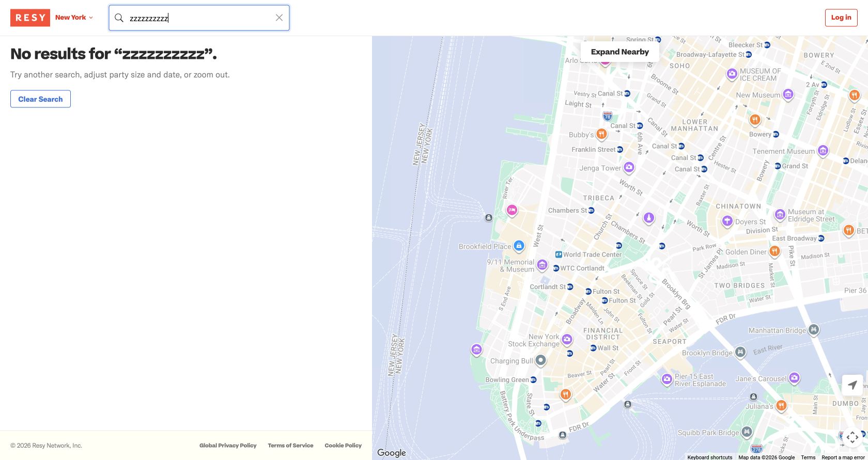This screenshot has width=868, height=460.
Task: Open the Global Privacy Policy link
Action: point(228,446)
